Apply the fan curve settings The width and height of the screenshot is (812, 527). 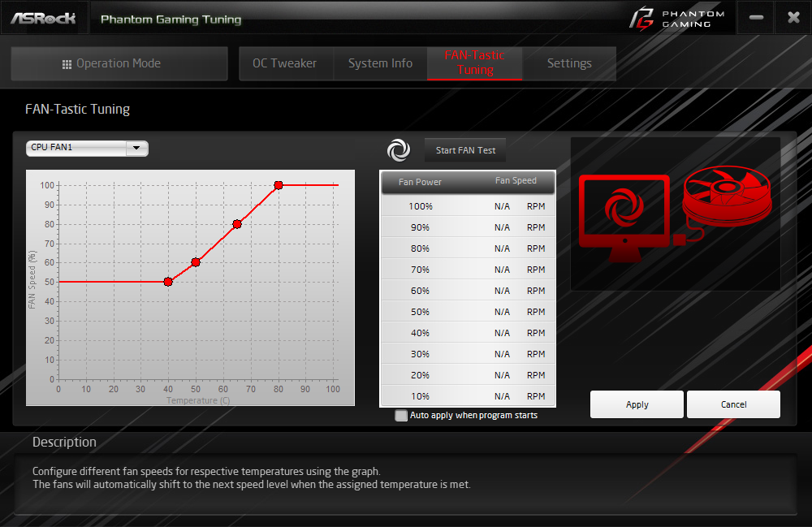coord(637,404)
